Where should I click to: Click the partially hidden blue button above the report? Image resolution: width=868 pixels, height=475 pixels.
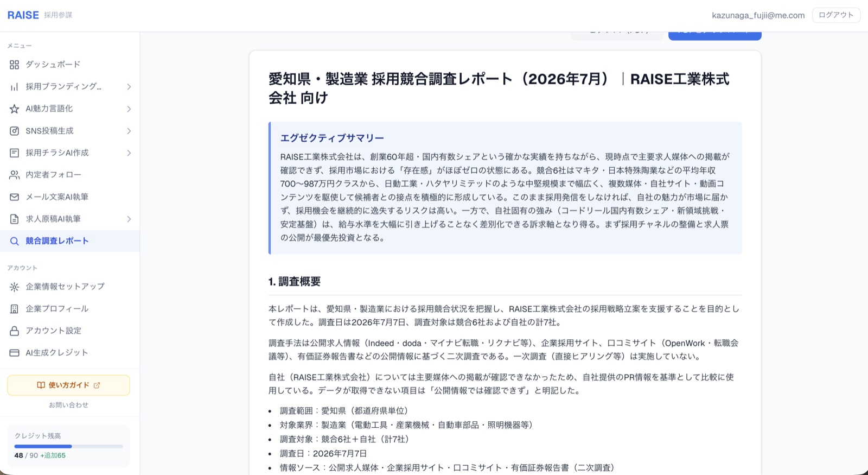point(714,36)
